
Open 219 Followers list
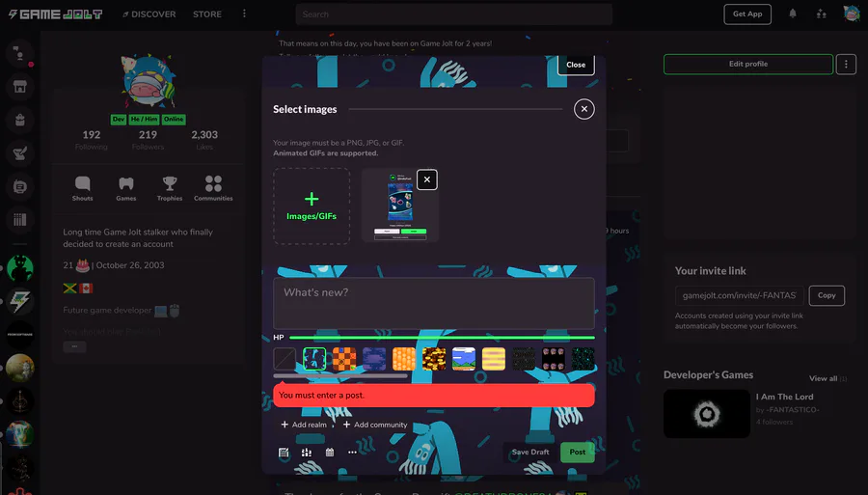point(148,140)
